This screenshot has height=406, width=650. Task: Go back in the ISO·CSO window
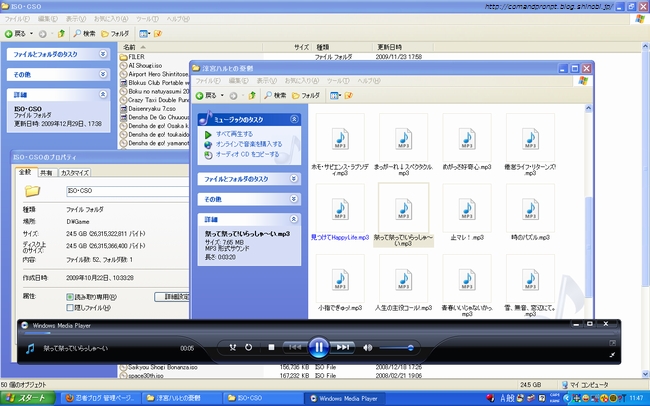15,34
